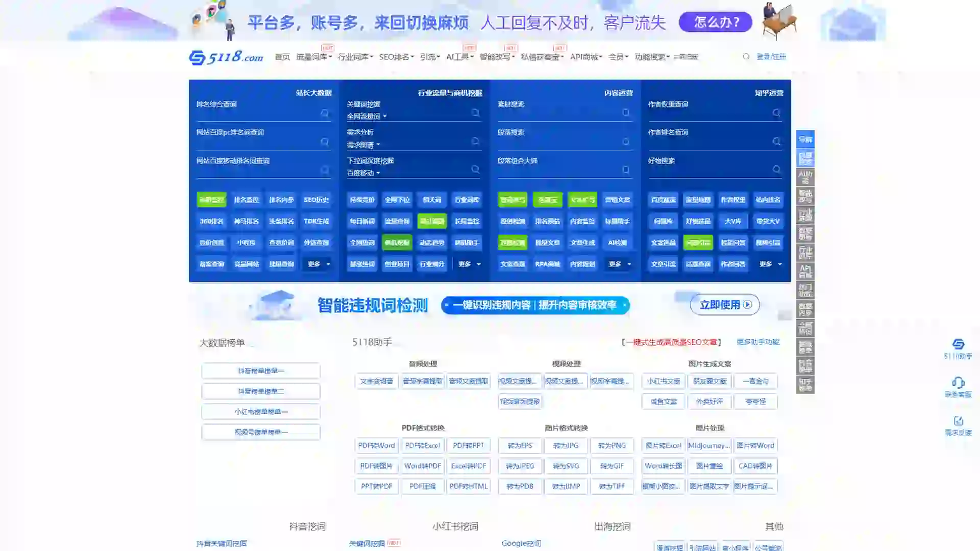The width and height of the screenshot is (980, 551).
Task: Click the search icon for 网站百度移动排名词查询
Action: (x=325, y=170)
